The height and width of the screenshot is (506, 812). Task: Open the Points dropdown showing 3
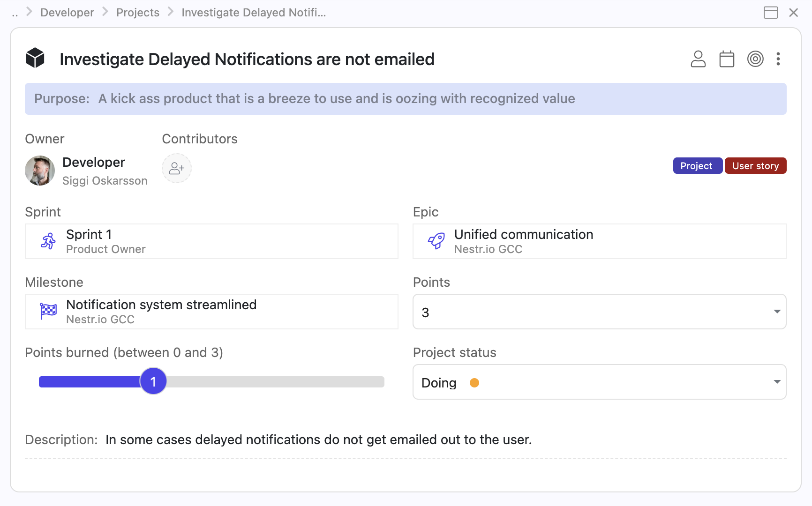[600, 312]
